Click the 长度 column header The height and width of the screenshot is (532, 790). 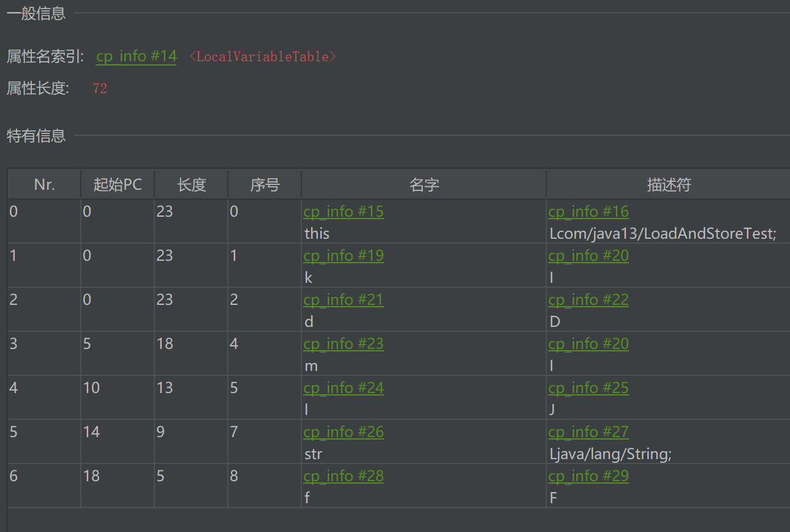[191, 184]
